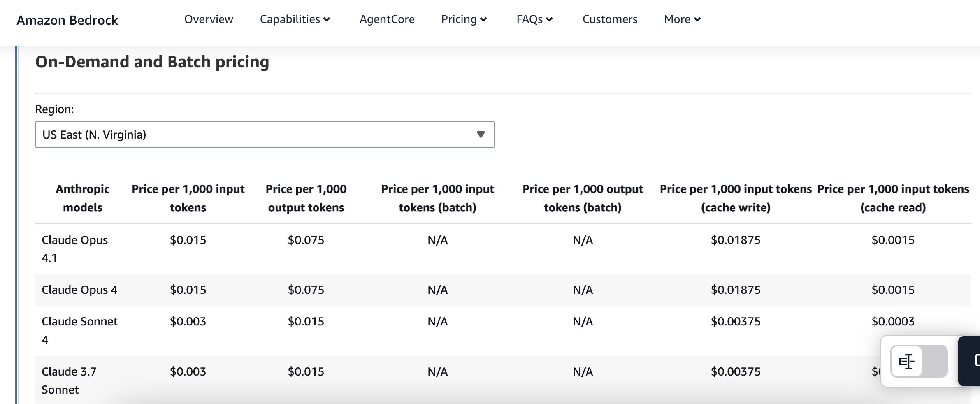Click the chevron arrow beside FAQs
The height and width of the screenshot is (404, 980).
[550, 19]
